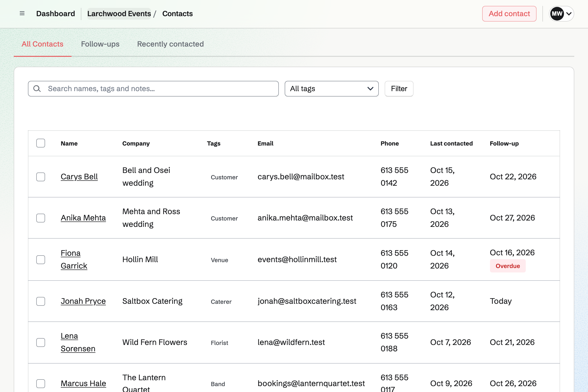
Task: Open Fiona Garrick's contact link
Action: point(74,259)
